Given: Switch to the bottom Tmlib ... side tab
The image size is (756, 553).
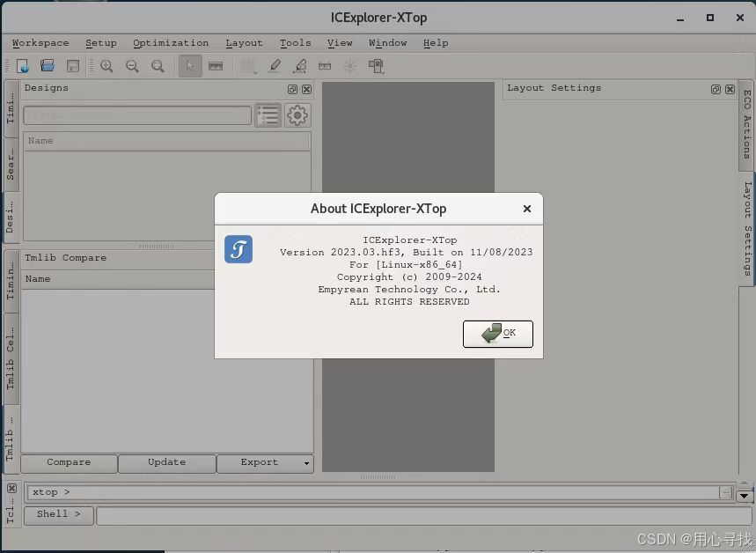Looking at the screenshot, I should [x=11, y=439].
